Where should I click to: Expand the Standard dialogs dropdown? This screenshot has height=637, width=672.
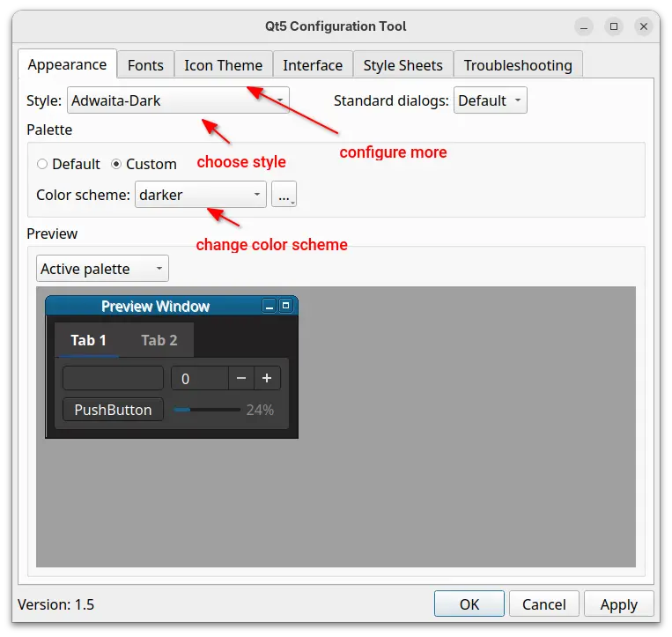pyautogui.click(x=490, y=100)
